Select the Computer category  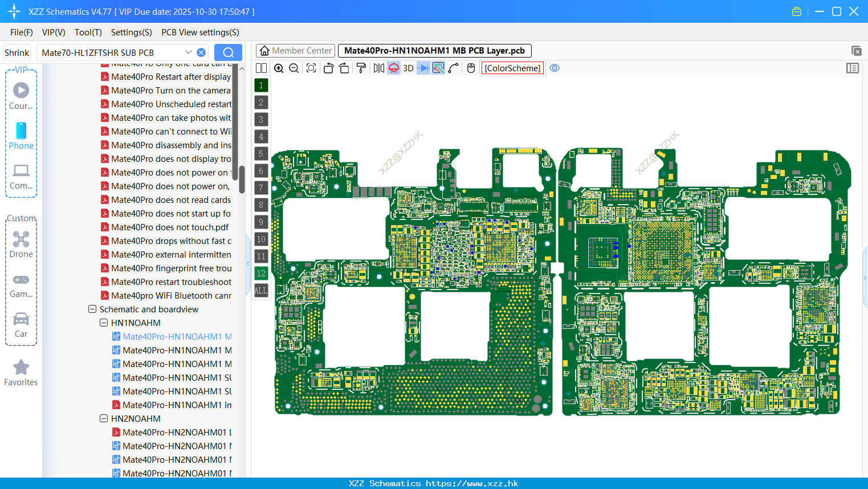coord(21,176)
